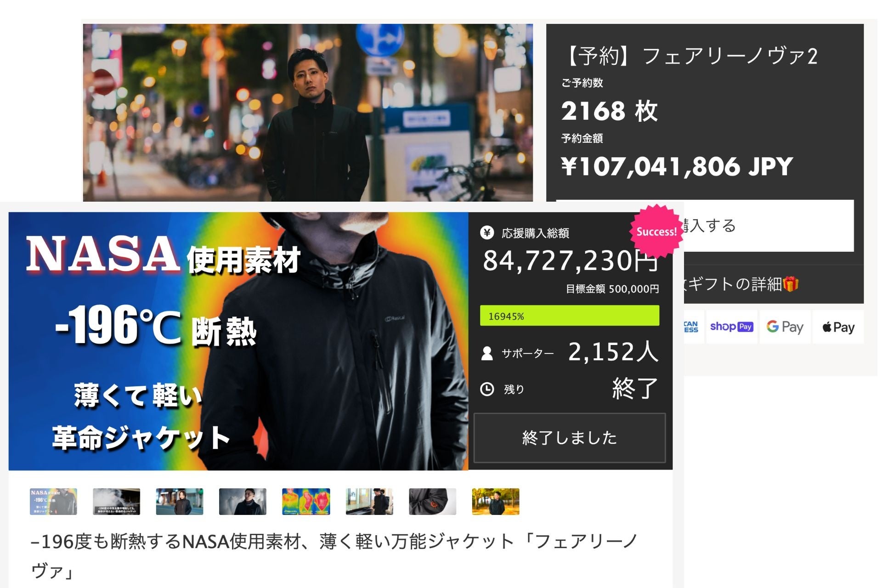The width and height of the screenshot is (882, 588).
Task: Click the white 購入する purchase button
Action: click(x=768, y=226)
